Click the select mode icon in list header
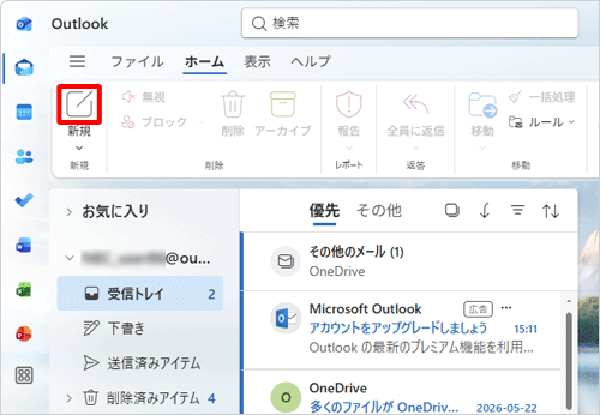600x415 pixels. pyautogui.click(x=452, y=210)
